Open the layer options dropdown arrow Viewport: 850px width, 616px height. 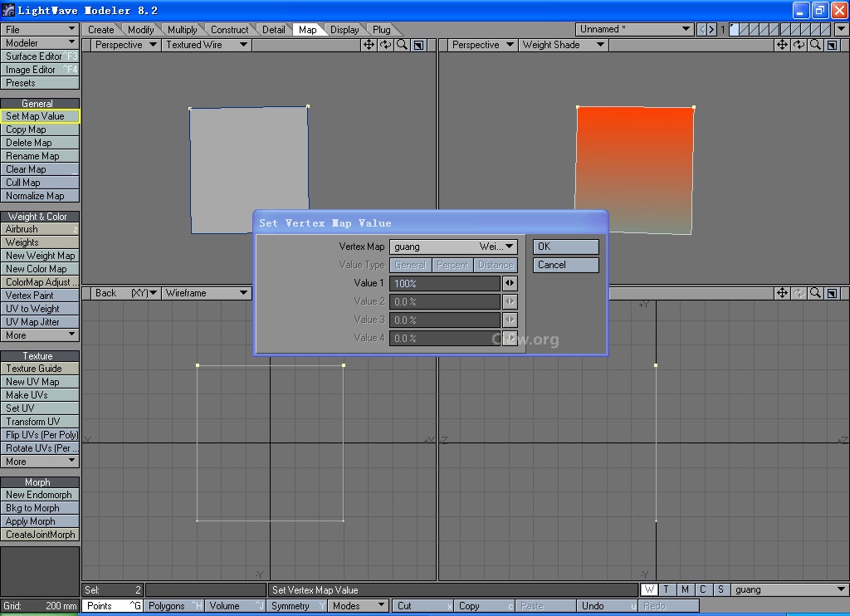842,29
